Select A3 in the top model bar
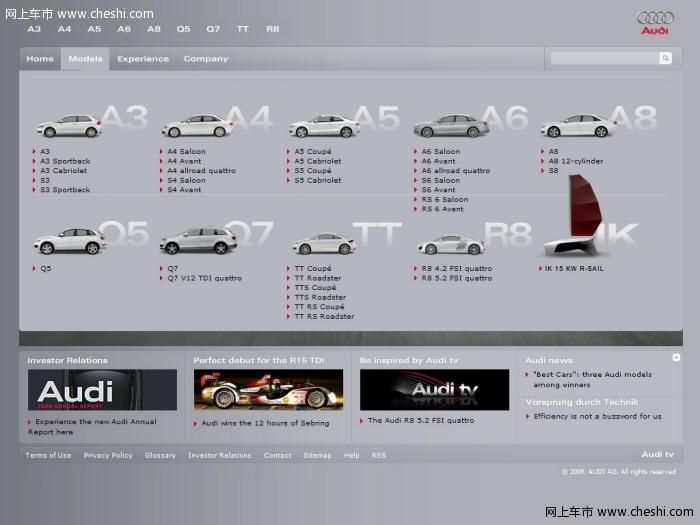 coord(34,29)
